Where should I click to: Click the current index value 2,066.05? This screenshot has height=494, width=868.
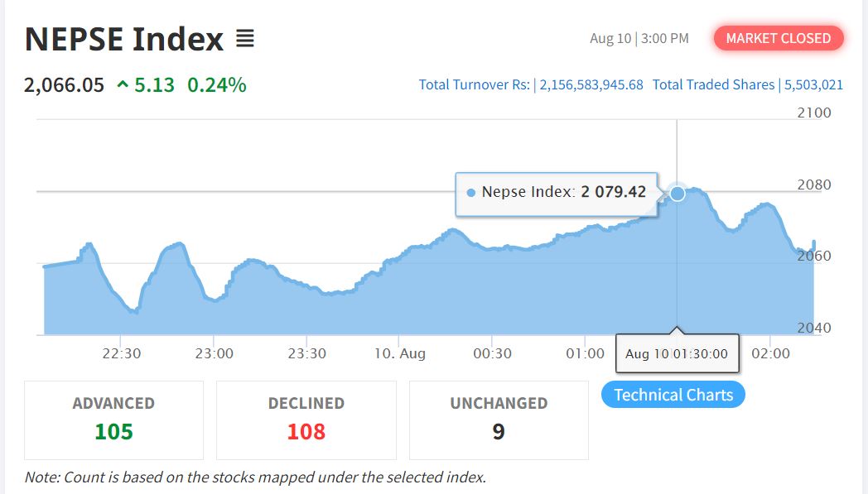tap(65, 84)
